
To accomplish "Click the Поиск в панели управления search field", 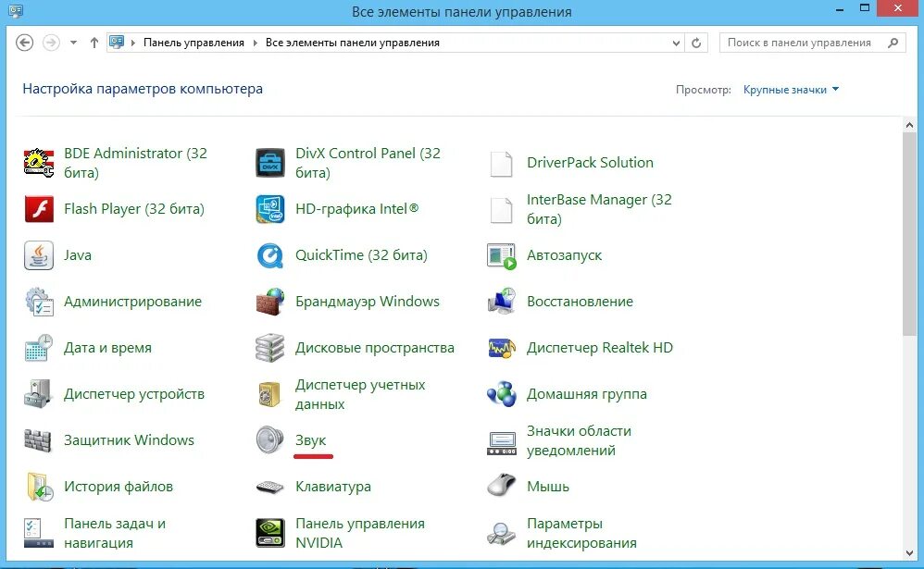I will [812, 43].
